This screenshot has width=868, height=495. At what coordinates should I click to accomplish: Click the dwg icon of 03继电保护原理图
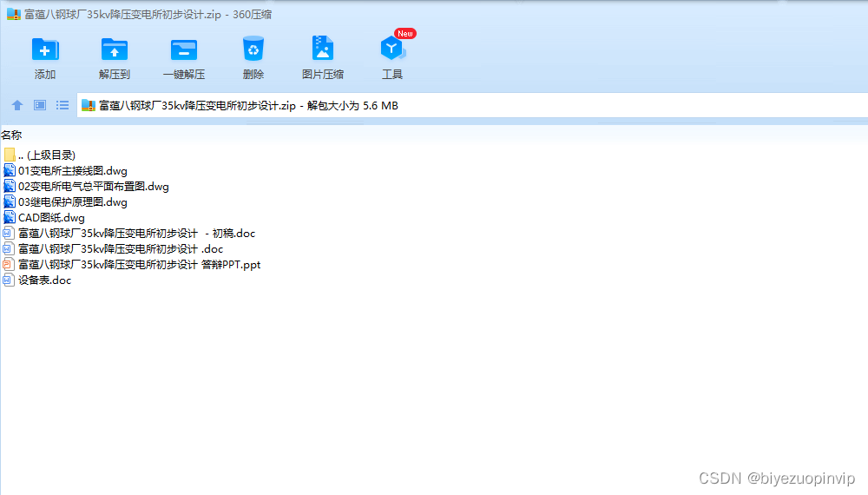coord(10,202)
